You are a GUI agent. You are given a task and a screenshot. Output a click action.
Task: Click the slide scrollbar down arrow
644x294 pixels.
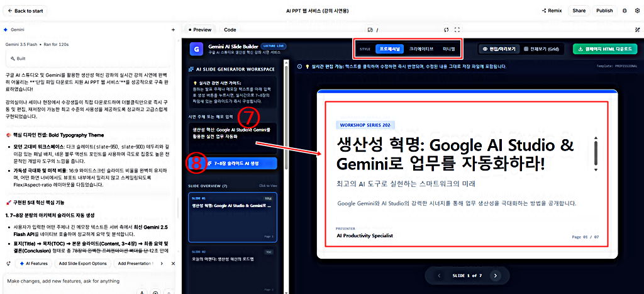point(596,169)
